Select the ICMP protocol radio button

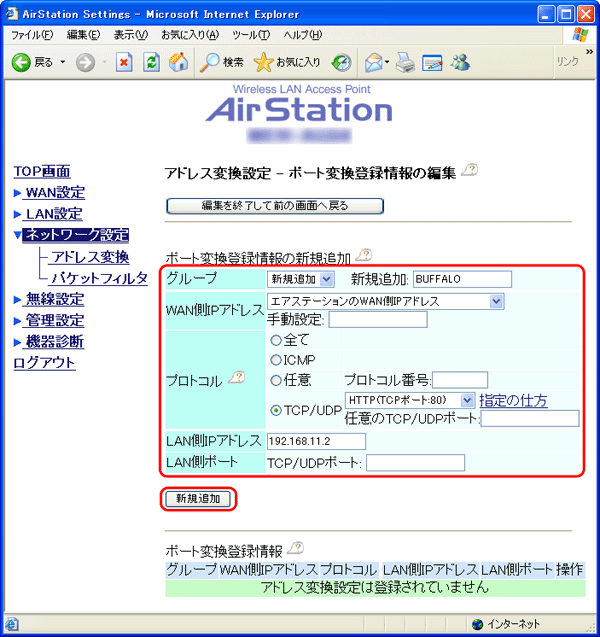pyautogui.click(x=276, y=360)
